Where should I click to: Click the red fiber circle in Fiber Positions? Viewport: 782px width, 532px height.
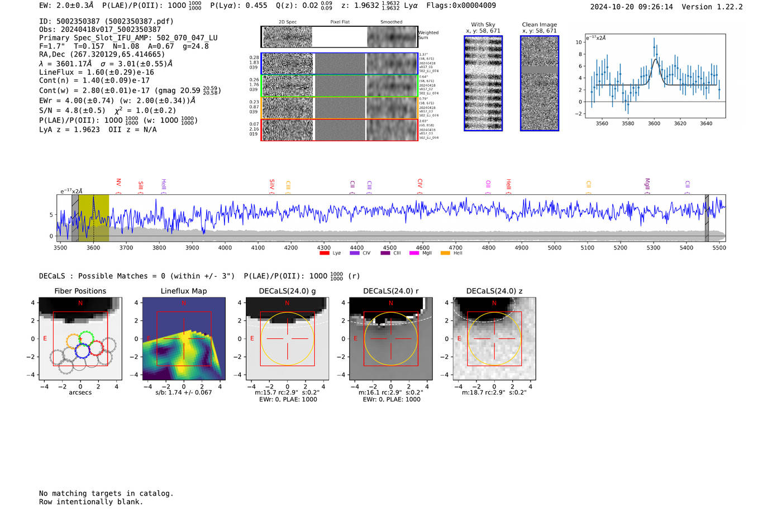(x=96, y=348)
